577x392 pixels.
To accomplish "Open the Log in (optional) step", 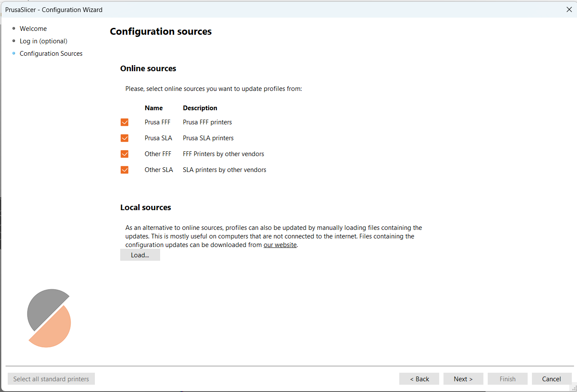I will [43, 41].
